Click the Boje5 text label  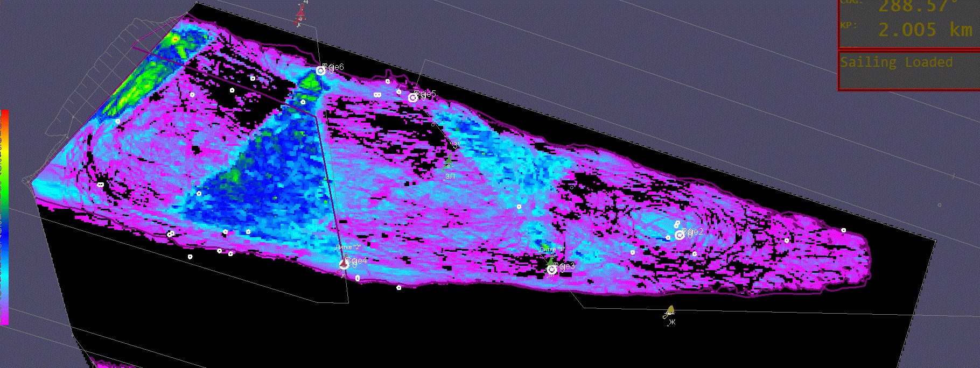click(426, 94)
